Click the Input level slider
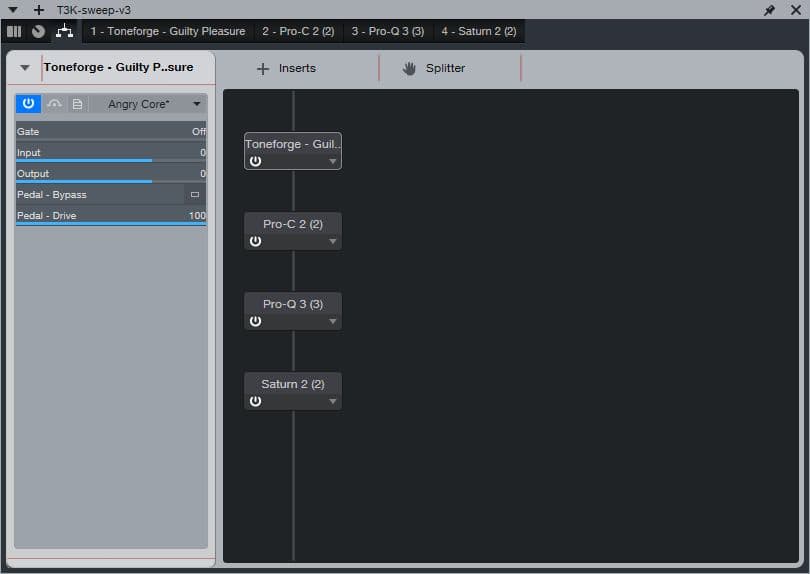Screen dimensions: 810x574 (110, 153)
